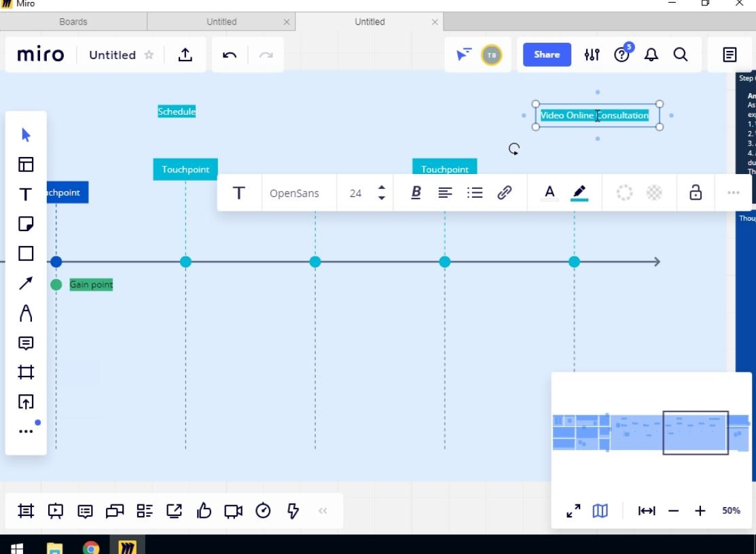
Task: Open text highlight color picker
Action: click(579, 193)
